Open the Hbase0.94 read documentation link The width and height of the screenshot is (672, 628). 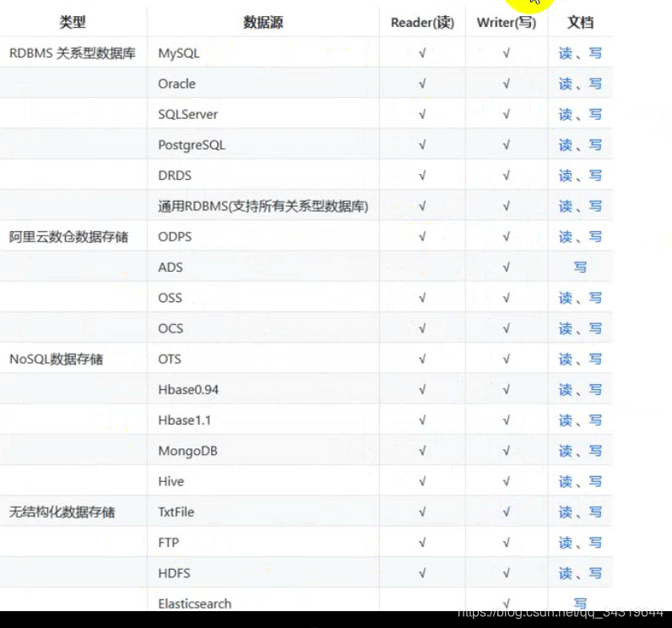point(566,390)
